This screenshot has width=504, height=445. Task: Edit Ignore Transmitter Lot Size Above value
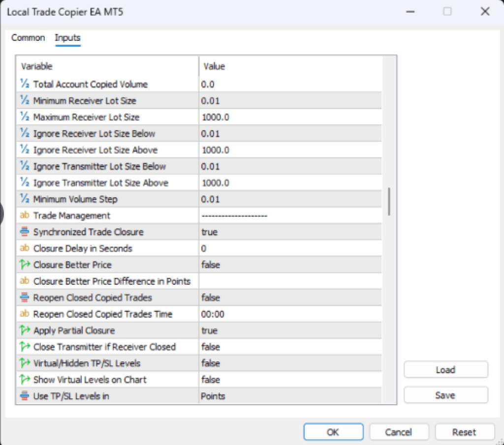pos(290,183)
